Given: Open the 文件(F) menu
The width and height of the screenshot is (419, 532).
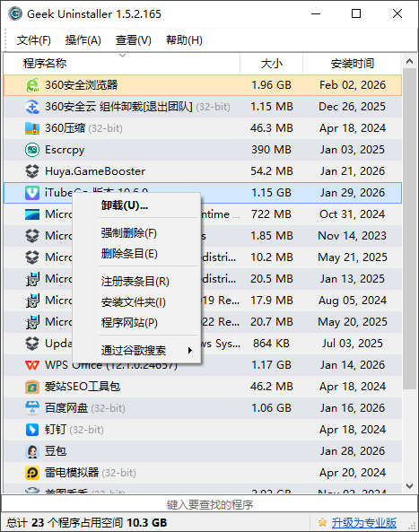Looking at the screenshot, I should pyautogui.click(x=33, y=40).
